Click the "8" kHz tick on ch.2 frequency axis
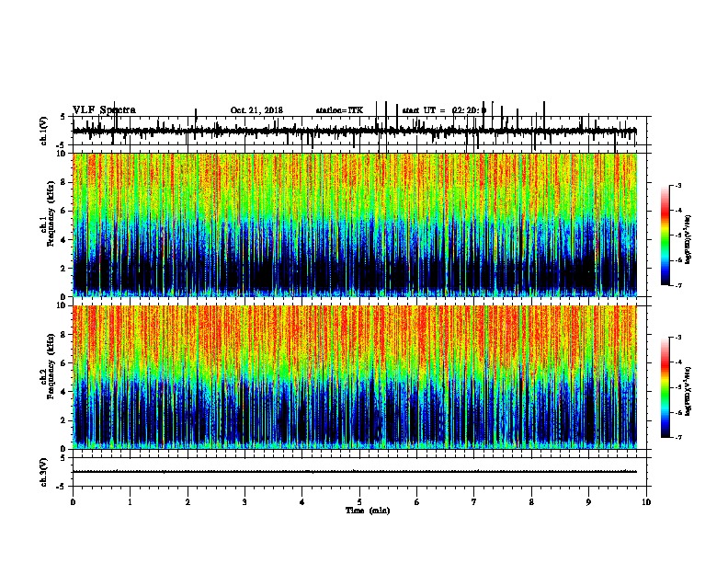 tap(64, 334)
